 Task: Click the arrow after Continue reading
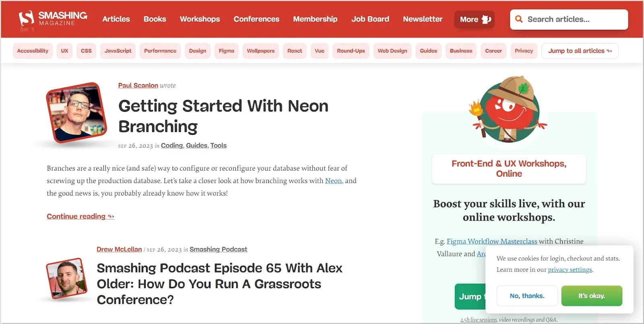click(111, 217)
